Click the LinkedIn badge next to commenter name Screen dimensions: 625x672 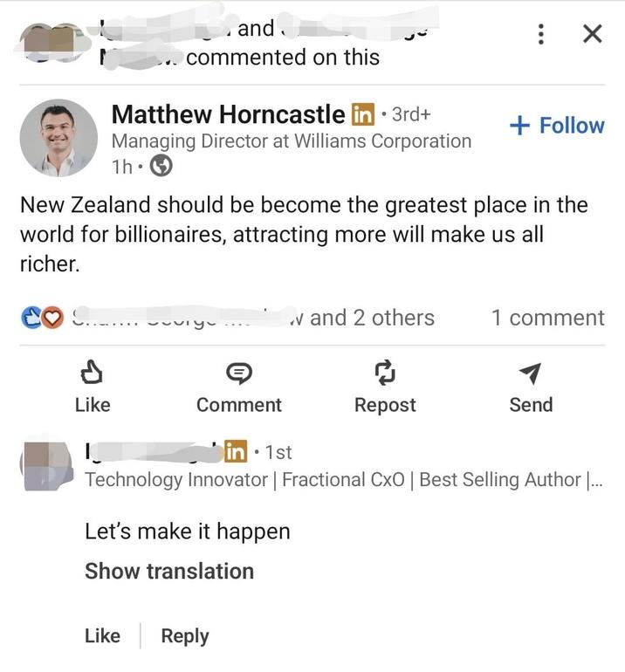point(236,451)
